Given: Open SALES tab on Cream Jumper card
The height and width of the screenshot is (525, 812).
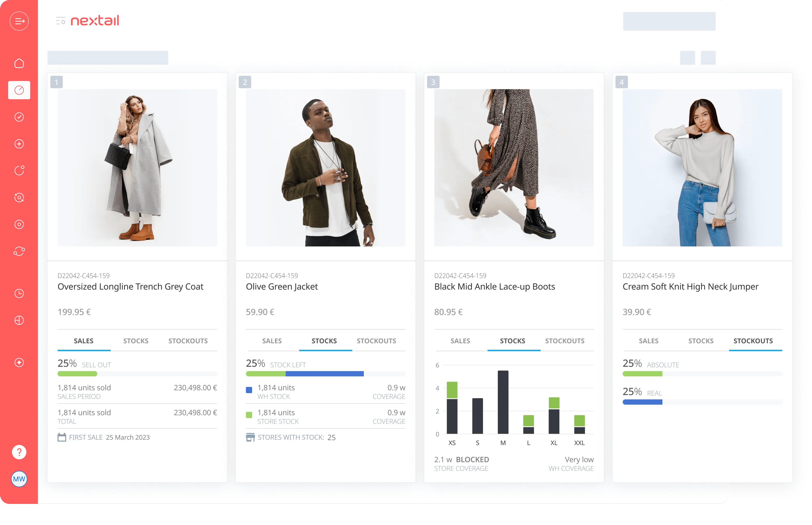Looking at the screenshot, I should (x=649, y=341).
